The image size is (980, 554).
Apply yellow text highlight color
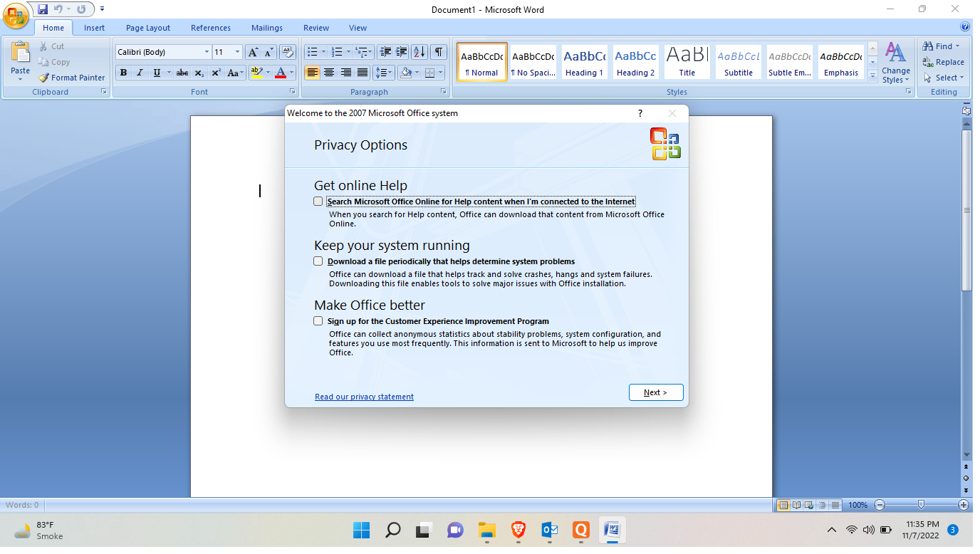[x=256, y=73]
